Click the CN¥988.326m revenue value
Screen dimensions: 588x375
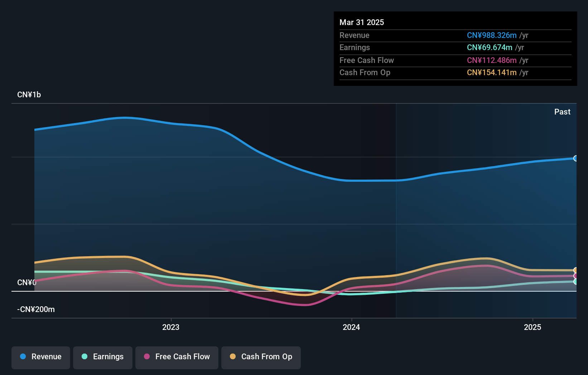pos(492,35)
